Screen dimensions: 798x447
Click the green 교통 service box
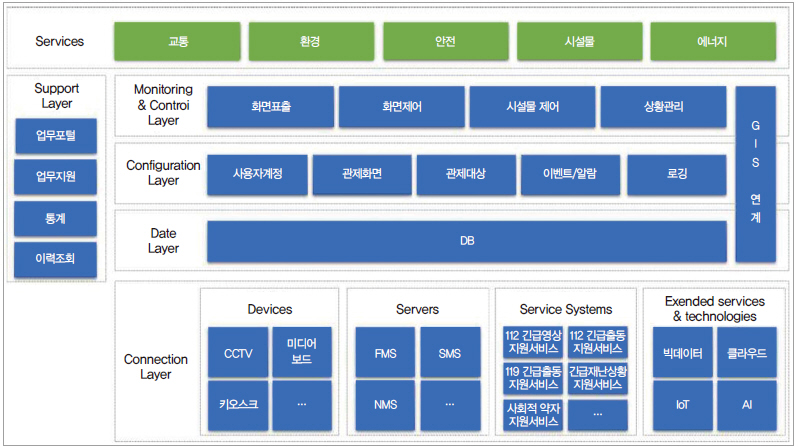(x=176, y=42)
